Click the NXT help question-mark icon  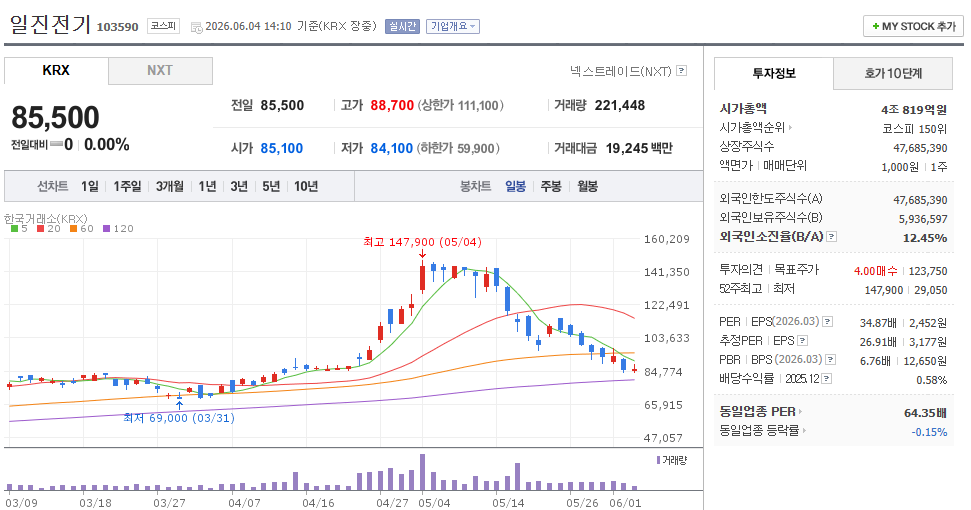(x=681, y=71)
